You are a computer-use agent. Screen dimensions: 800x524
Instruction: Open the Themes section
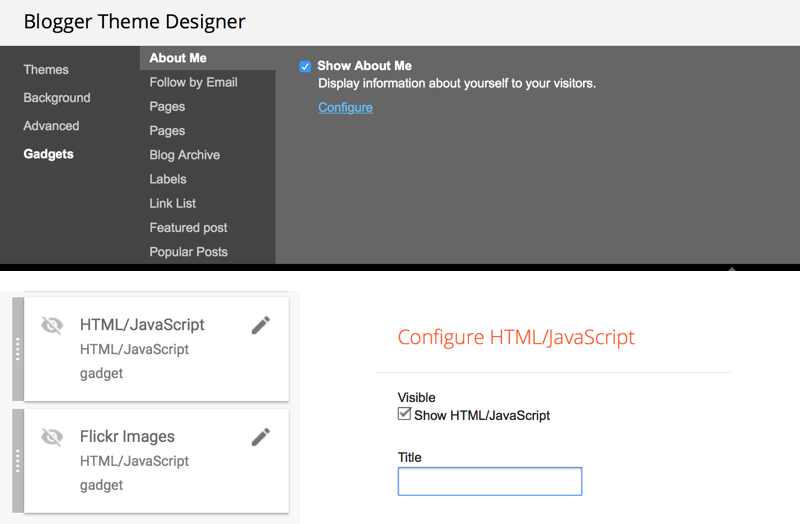(46, 69)
